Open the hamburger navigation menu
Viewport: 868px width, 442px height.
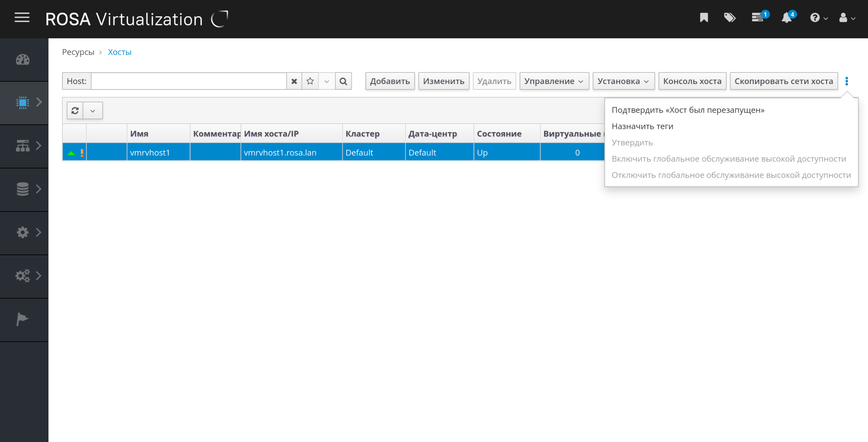point(22,18)
